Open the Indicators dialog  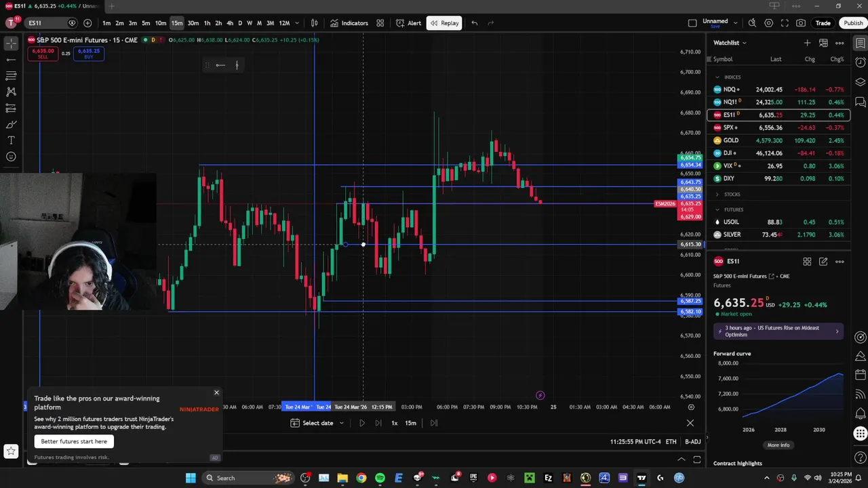point(349,23)
